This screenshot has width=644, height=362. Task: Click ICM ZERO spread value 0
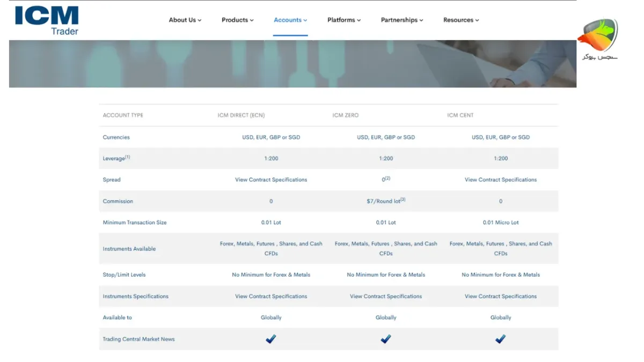pos(386,179)
